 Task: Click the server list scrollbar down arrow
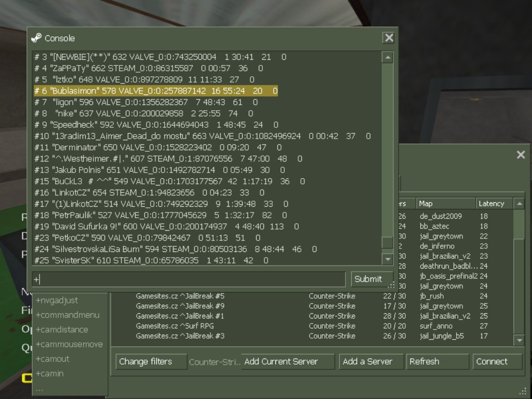(519, 340)
